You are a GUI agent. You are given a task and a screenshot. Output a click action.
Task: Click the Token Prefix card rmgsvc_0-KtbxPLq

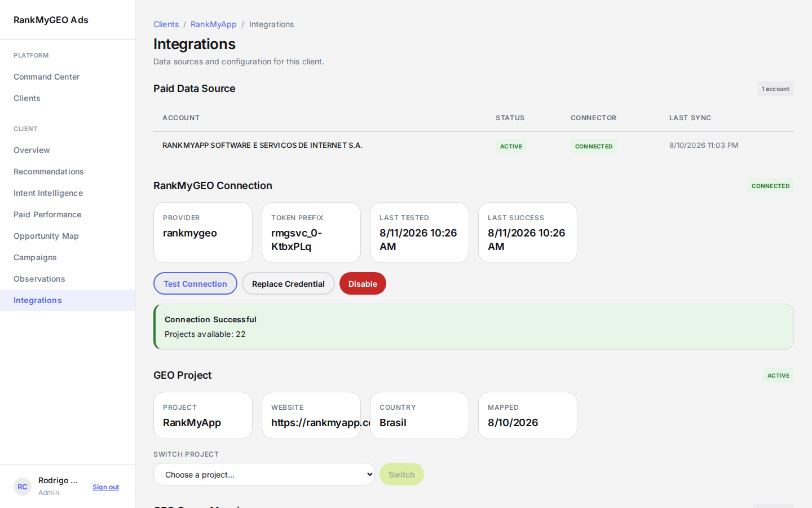click(311, 233)
